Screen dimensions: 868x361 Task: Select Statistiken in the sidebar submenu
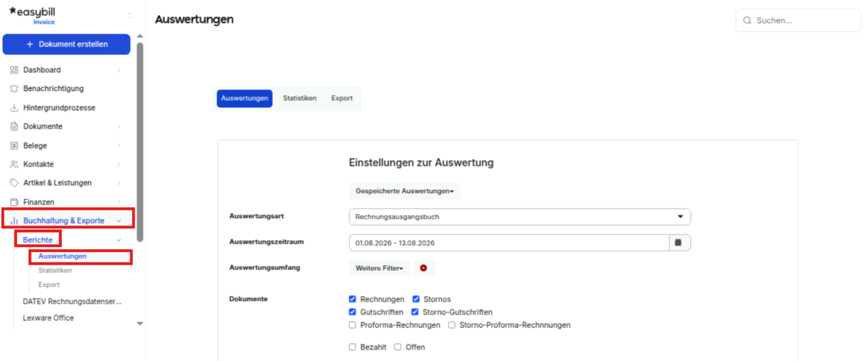point(55,270)
